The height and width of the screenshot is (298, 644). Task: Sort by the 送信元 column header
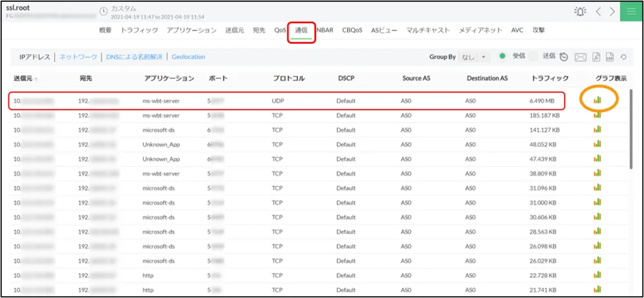(x=23, y=79)
